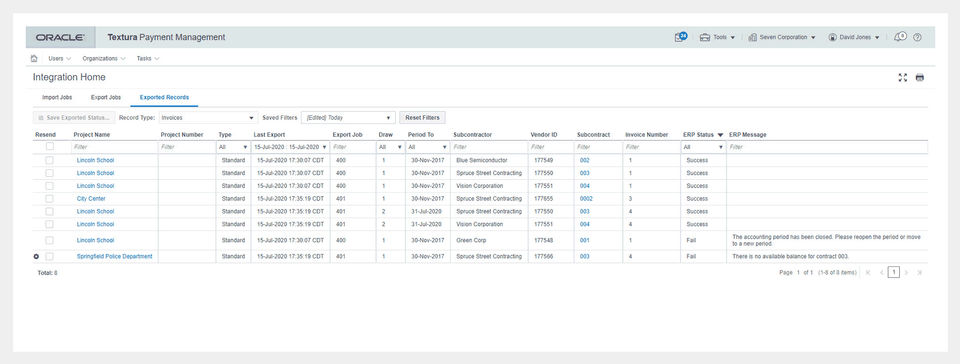The width and height of the screenshot is (960, 364).
Task: Check Resend for the City Center row
Action: coord(50,199)
